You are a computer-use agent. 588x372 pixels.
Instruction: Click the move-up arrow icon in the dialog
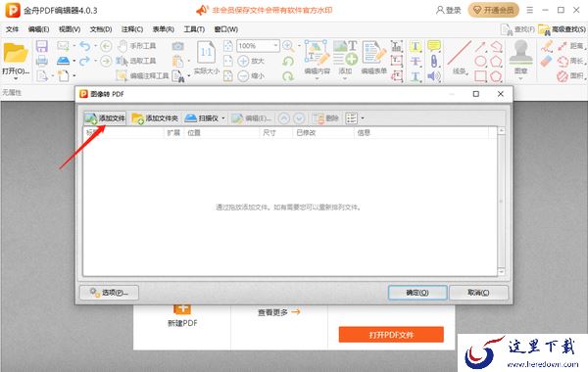coord(284,118)
